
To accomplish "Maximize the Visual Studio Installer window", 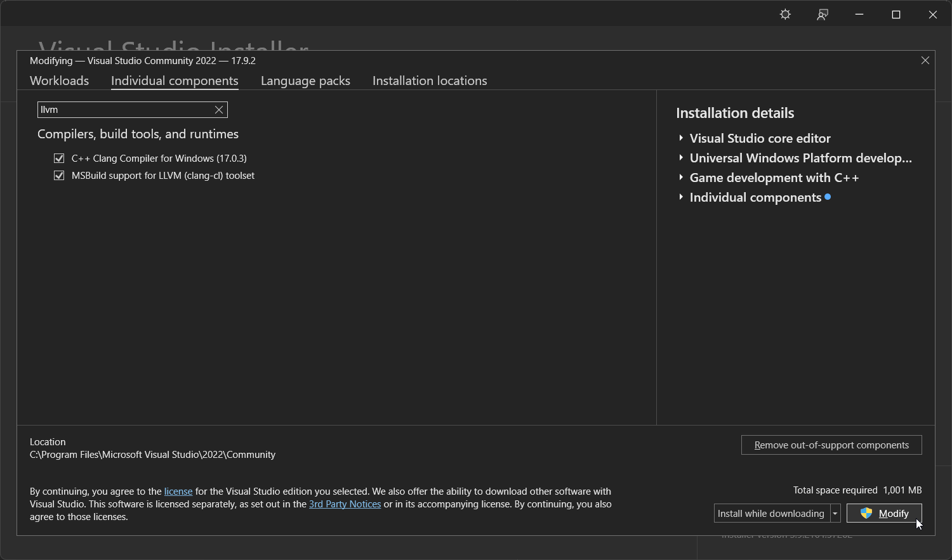I will pos(896,15).
